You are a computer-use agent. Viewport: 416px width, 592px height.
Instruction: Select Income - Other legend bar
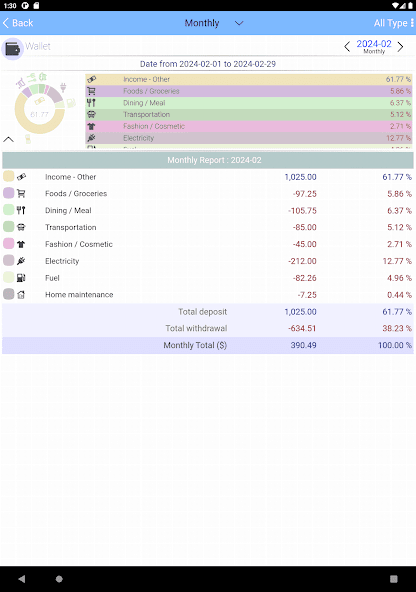(x=249, y=79)
